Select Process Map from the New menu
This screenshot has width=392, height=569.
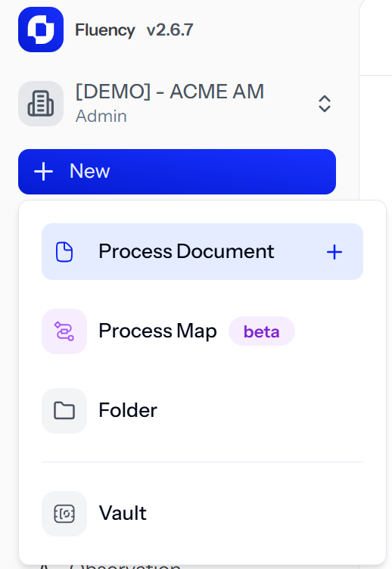coord(202,331)
